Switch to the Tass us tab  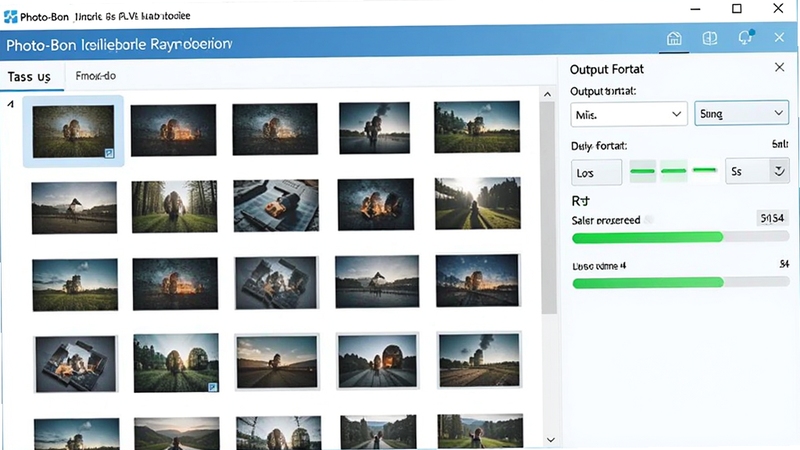(29, 77)
